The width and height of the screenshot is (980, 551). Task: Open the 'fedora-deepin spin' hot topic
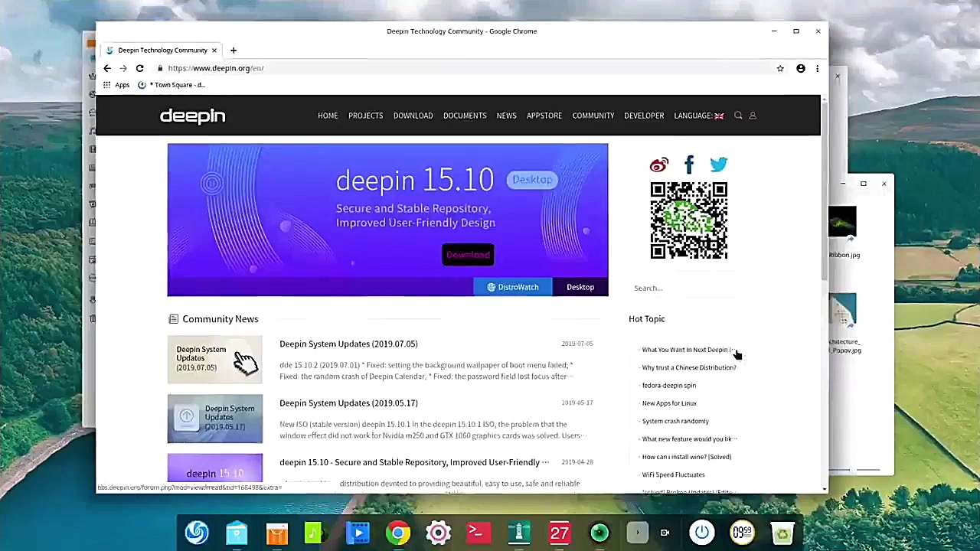(669, 386)
